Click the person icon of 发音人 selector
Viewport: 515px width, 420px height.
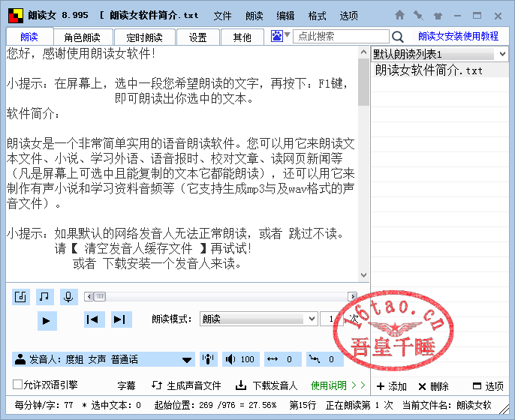tap(20, 359)
